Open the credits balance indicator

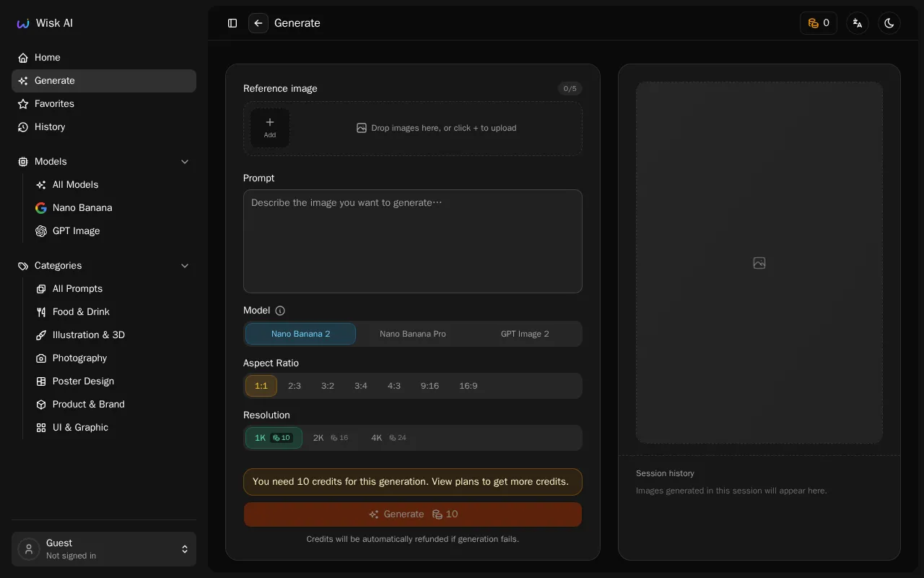click(x=819, y=23)
